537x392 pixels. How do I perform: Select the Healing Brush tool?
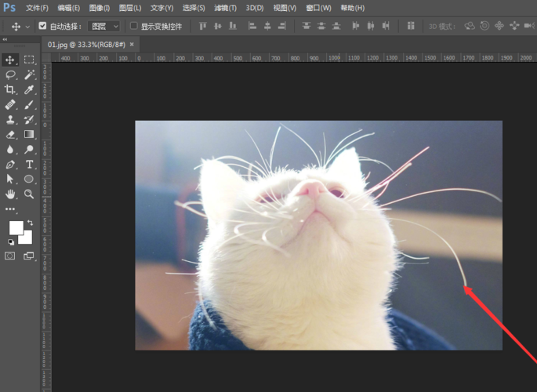10,104
